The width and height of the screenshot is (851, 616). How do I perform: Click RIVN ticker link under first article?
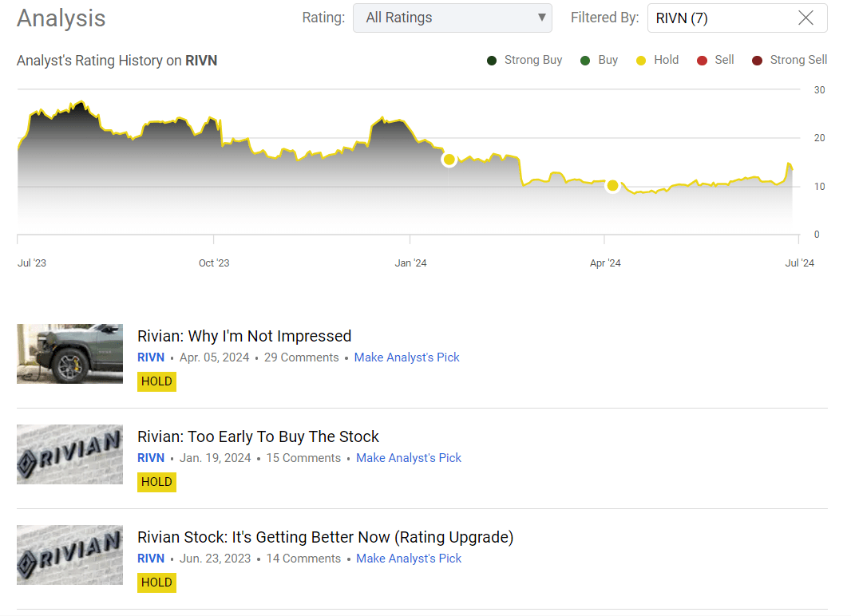tap(151, 357)
